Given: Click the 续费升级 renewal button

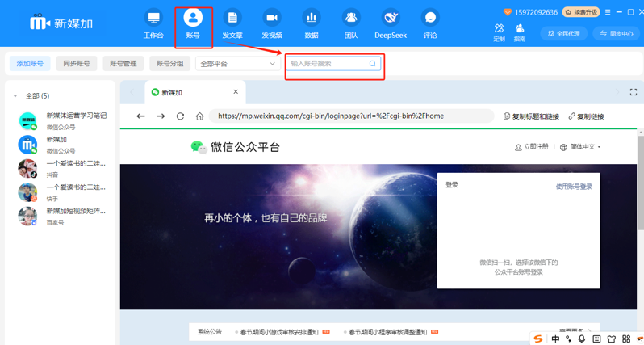Looking at the screenshot, I should click(x=581, y=12).
